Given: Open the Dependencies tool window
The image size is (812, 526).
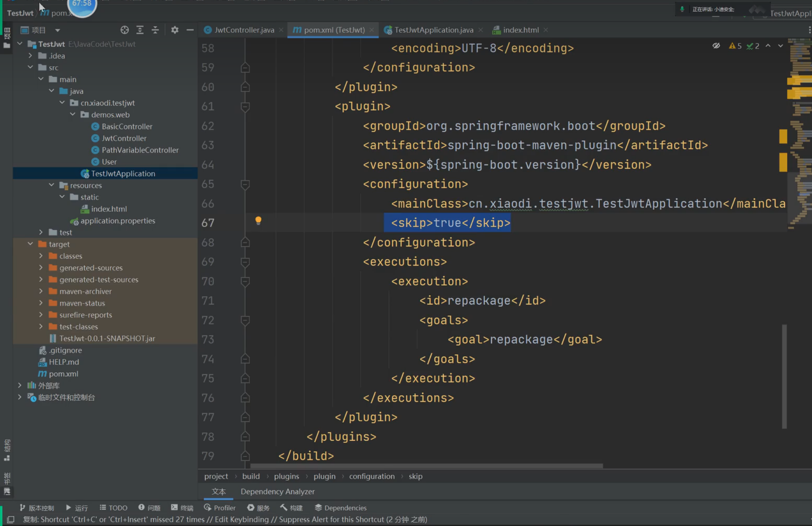Looking at the screenshot, I should [x=341, y=508].
